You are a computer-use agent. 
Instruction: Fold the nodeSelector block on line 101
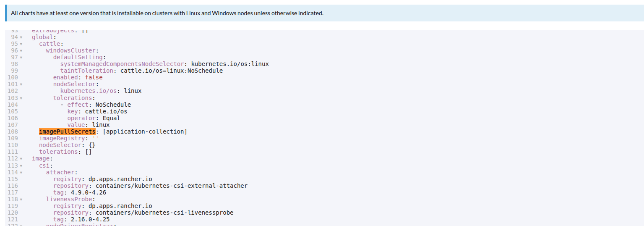21,84
